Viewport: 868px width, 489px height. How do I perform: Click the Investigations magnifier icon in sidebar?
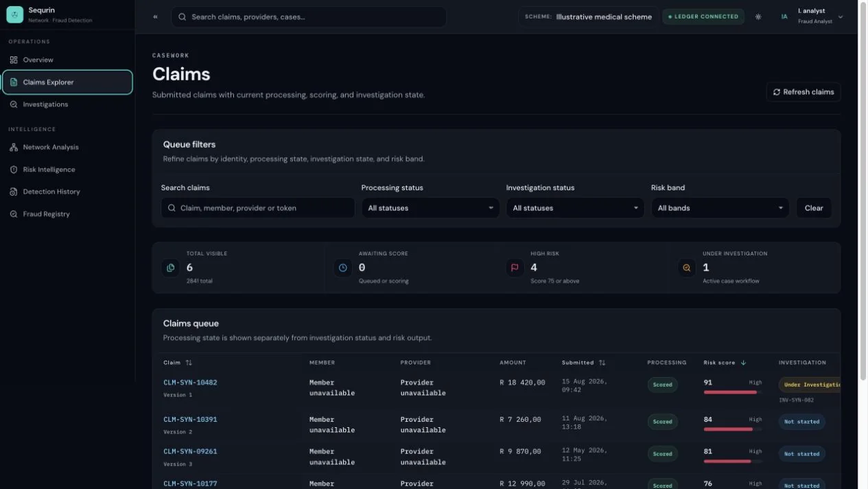pyautogui.click(x=14, y=104)
